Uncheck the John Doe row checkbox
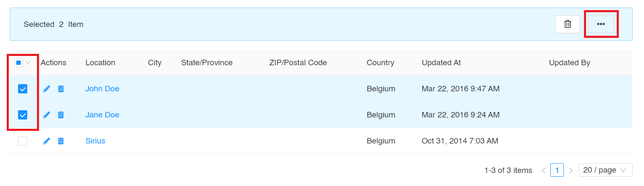The height and width of the screenshot is (186, 644). tap(23, 89)
